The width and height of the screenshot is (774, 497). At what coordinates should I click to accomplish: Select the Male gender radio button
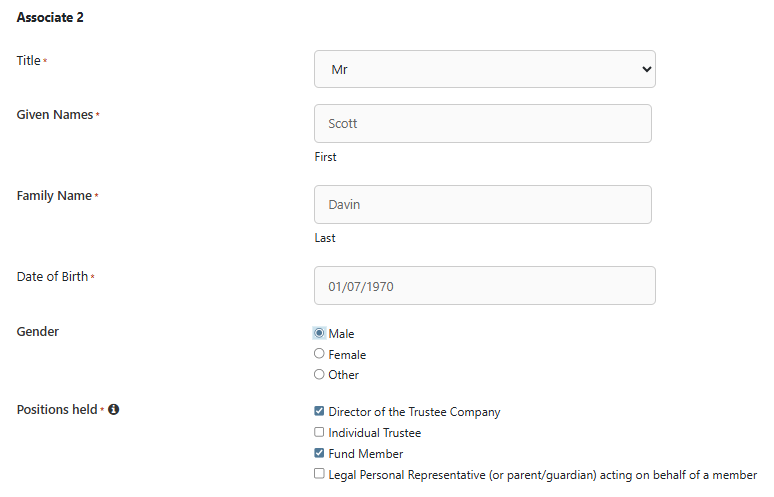click(x=319, y=333)
